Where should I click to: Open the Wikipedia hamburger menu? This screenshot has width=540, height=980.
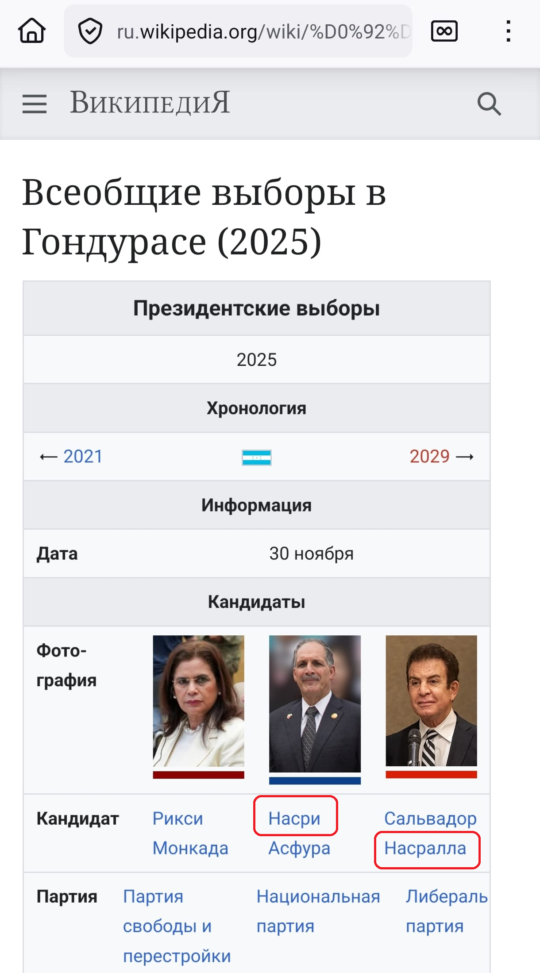(x=35, y=104)
